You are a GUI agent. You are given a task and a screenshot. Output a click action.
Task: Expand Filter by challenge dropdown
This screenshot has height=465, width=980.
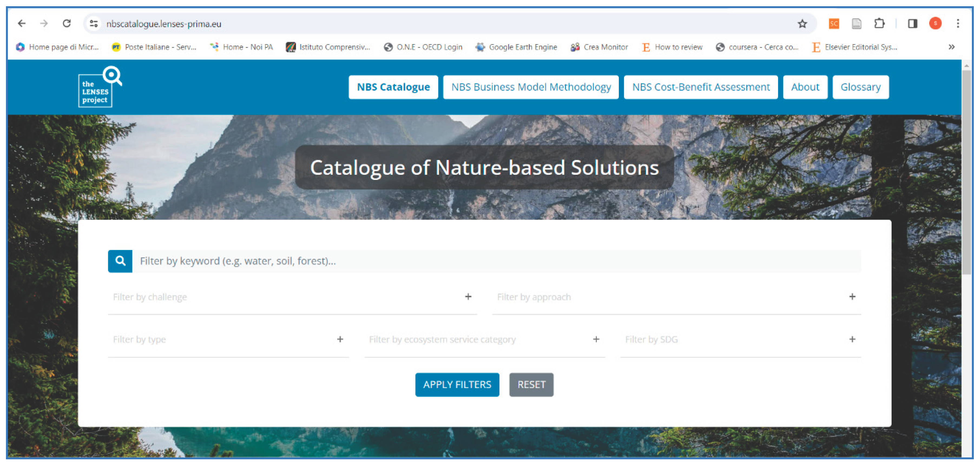468,297
